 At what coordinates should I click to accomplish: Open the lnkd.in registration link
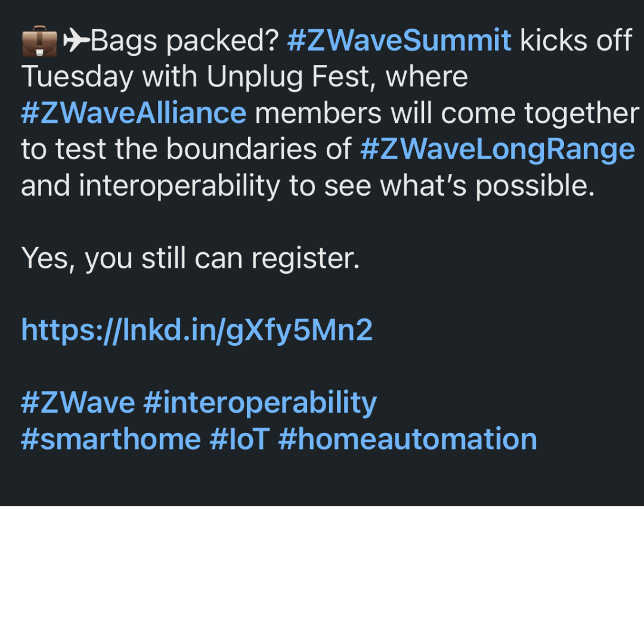pos(197,330)
